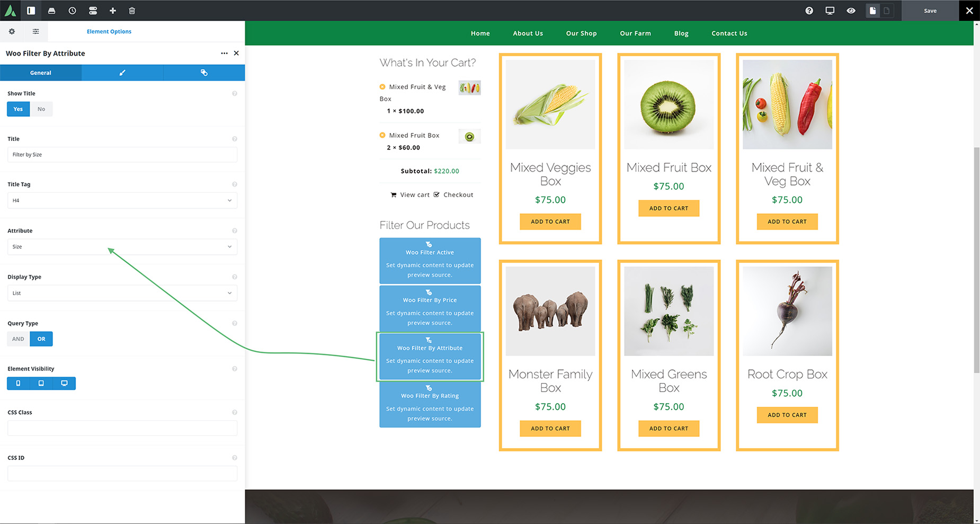Show help for CSS ID option
Viewport: 980px width, 524px height.
click(x=235, y=458)
